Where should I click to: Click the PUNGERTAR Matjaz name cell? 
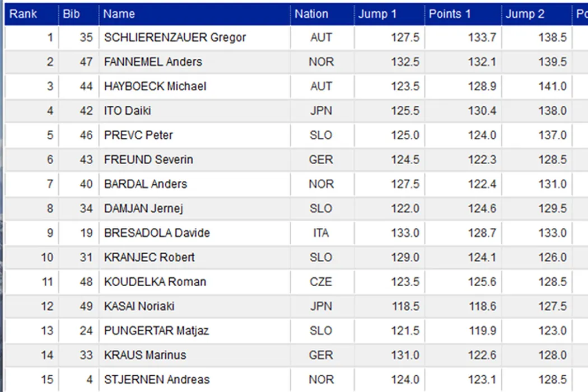point(156,330)
